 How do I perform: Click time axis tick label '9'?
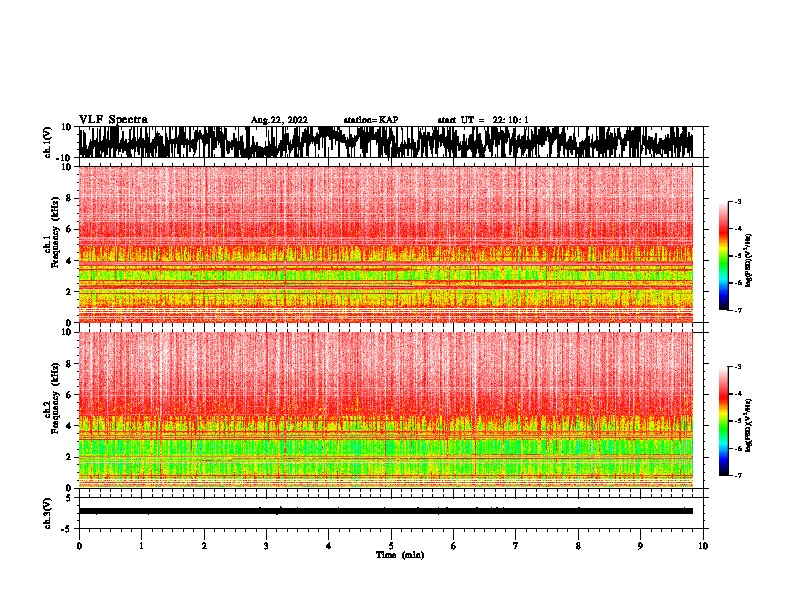click(x=640, y=546)
